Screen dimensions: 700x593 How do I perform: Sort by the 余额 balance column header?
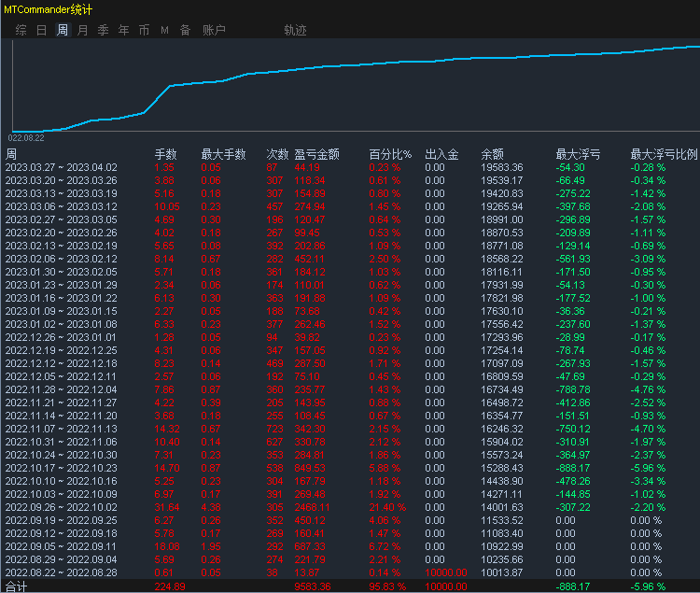pos(492,154)
